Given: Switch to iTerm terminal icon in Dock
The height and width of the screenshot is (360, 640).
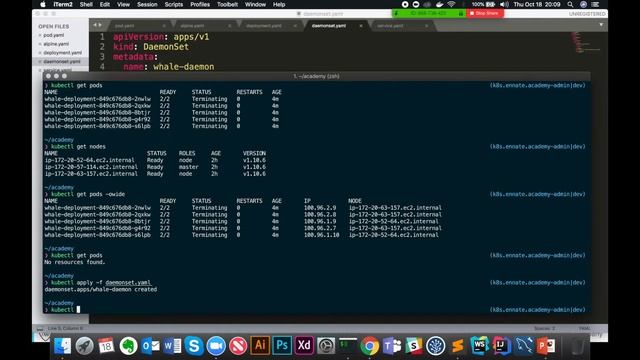Looking at the screenshot, I should click(348, 345).
